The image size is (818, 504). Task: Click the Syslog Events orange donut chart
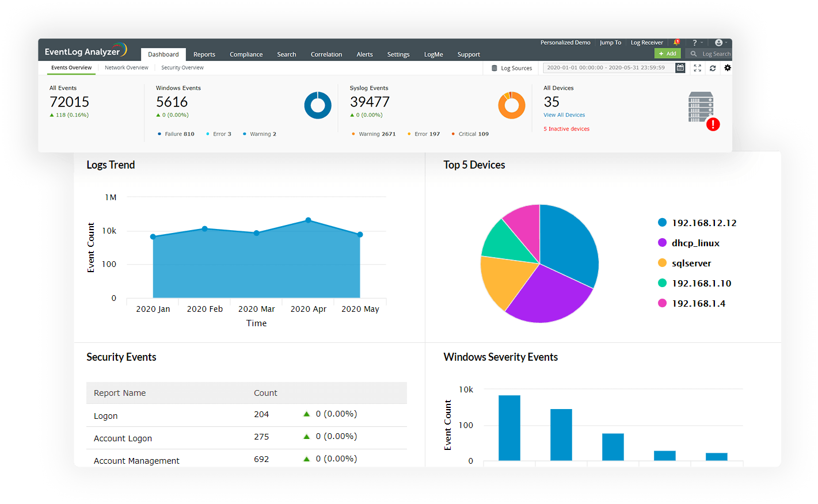pos(512,105)
